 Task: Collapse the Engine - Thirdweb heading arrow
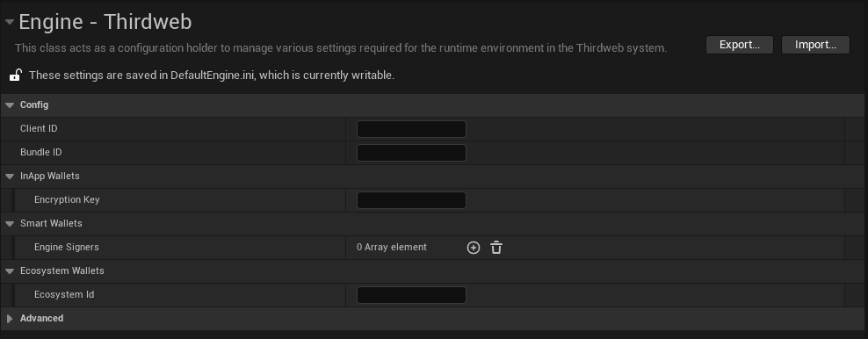(x=10, y=22)
